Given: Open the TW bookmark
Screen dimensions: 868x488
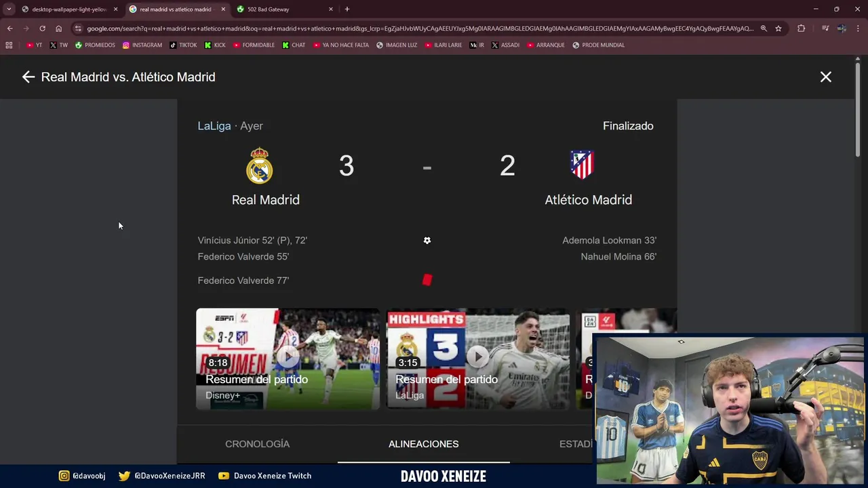Looking at the screenshot, I should pos(59,45).
